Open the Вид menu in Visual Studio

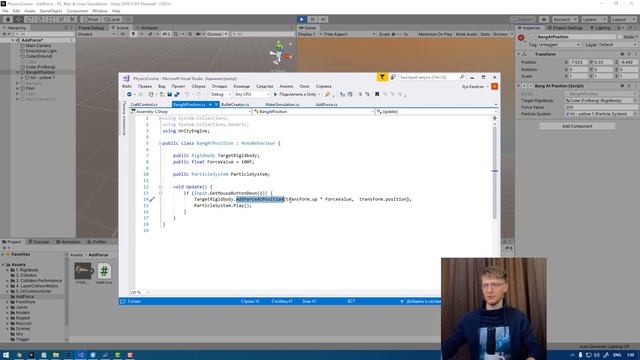point(162,87)
